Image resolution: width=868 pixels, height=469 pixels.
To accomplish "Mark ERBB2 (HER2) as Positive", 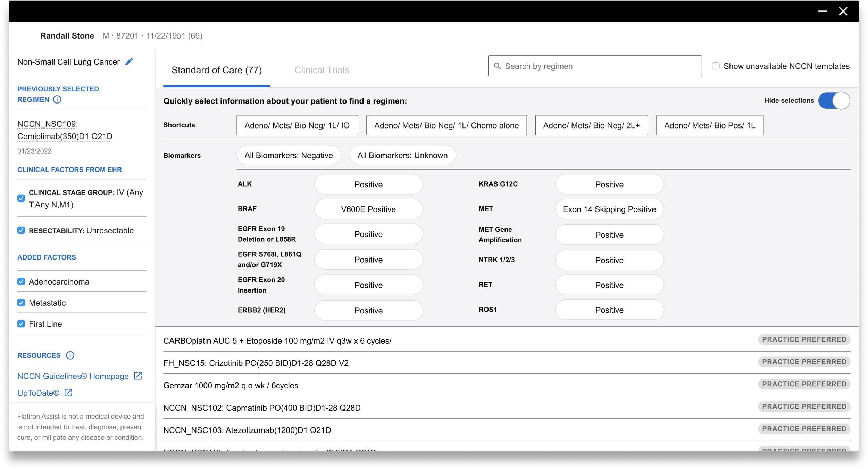I will (x=368, y=310).
